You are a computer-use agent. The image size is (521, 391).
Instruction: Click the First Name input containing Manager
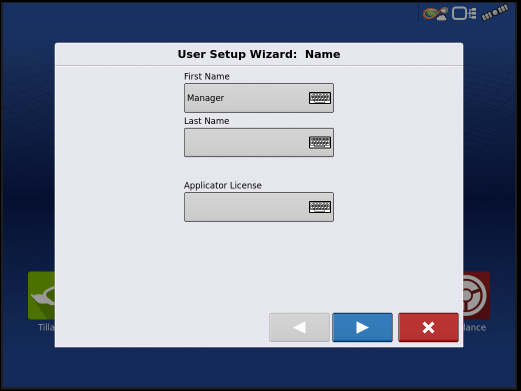[259, 98]
